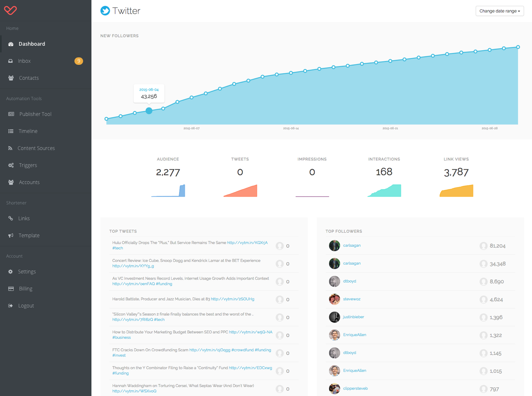Open Settings under Account

click(x=46, y=272)
